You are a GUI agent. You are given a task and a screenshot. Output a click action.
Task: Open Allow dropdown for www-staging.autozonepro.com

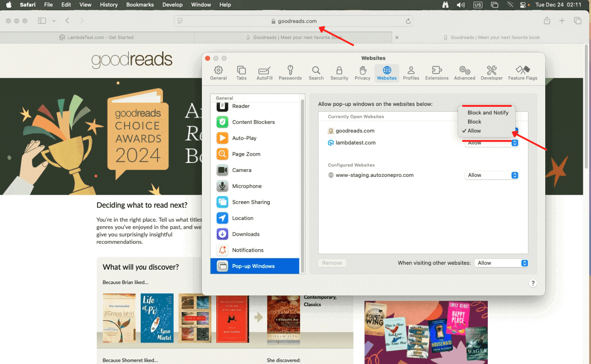pos(491,175)
